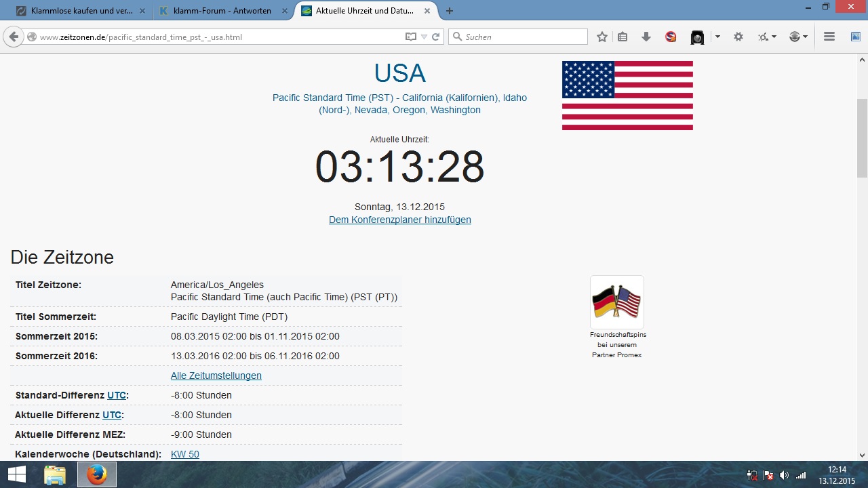
Task: Open the Firefox hamburger menu
Action: [x=829, y=37]
